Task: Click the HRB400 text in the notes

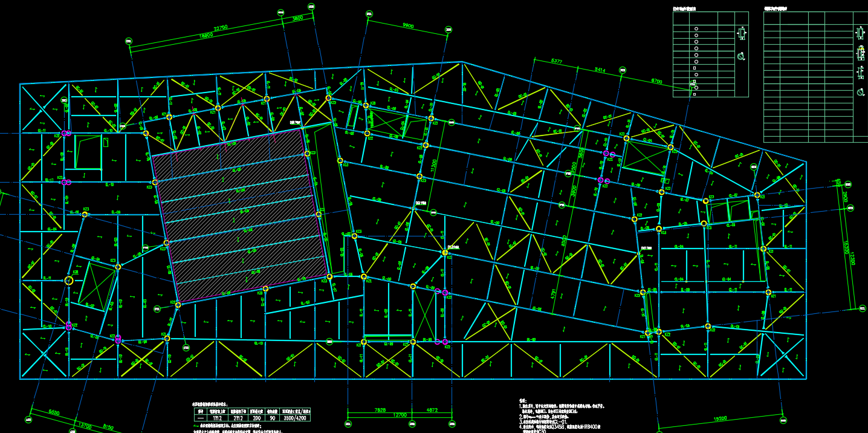Action: click(x=591, y=426)
